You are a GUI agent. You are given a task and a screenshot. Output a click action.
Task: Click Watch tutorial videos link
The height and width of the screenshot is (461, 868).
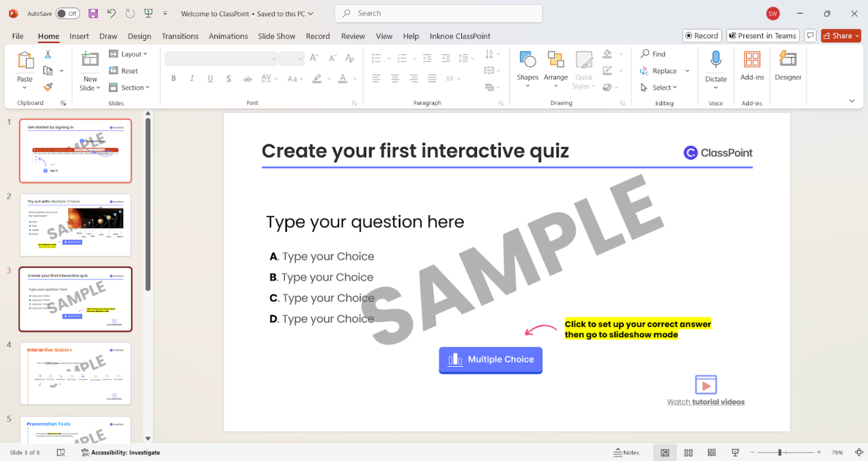pyautogui.click(x=705, y=401)
